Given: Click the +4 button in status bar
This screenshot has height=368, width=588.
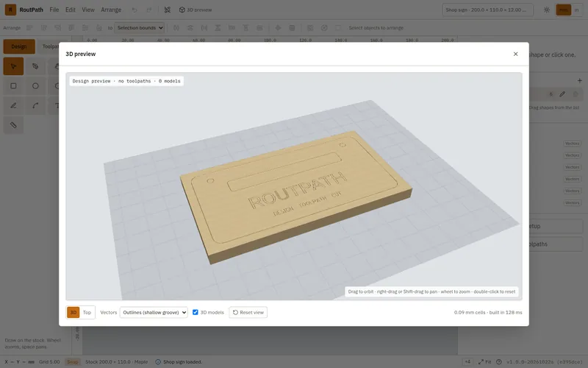Looking at the screenshot, I should [x=467, y=362].
